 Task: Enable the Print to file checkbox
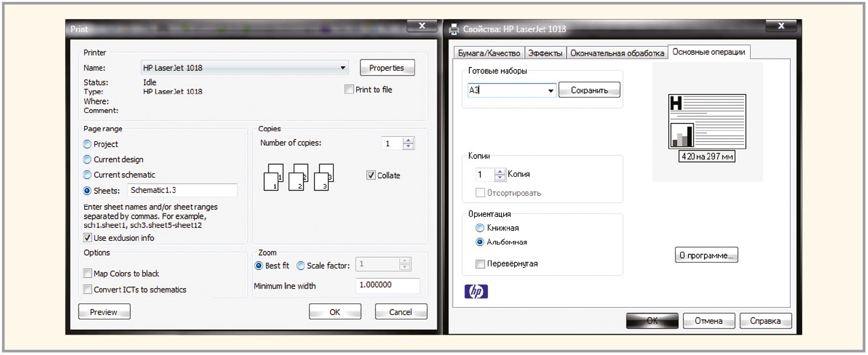tap(350, 90)
